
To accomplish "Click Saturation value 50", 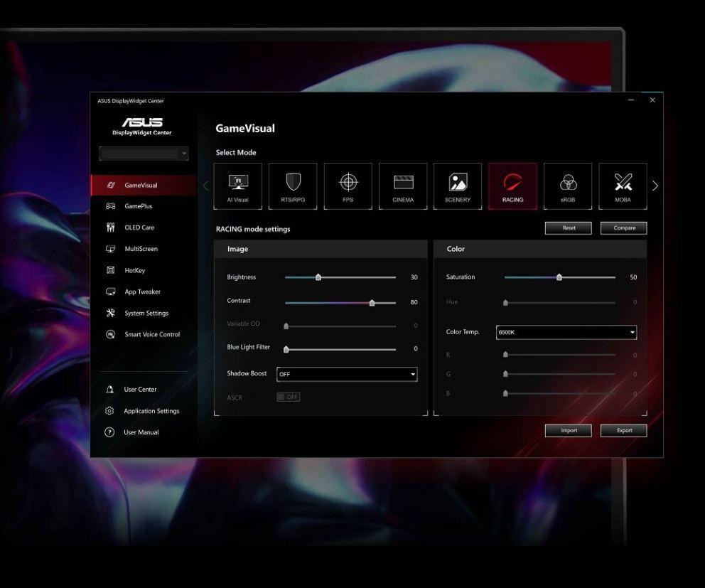I will [633, 277].
